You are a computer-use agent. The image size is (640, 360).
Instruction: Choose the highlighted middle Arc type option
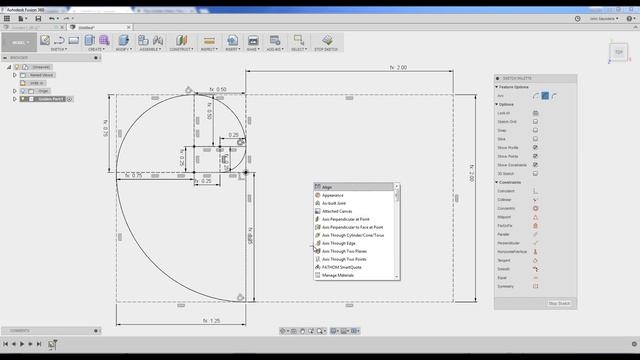coord(545,96)
